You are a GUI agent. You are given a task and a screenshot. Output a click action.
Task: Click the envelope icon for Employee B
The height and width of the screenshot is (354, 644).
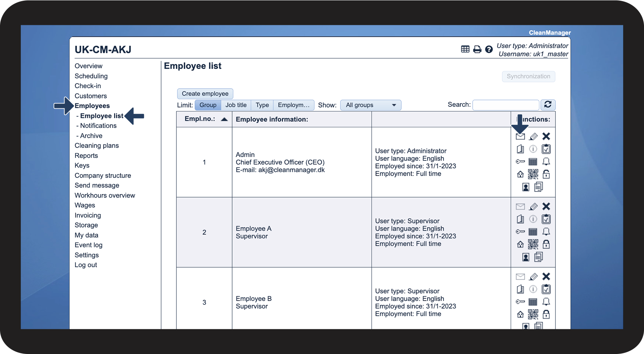520,277
